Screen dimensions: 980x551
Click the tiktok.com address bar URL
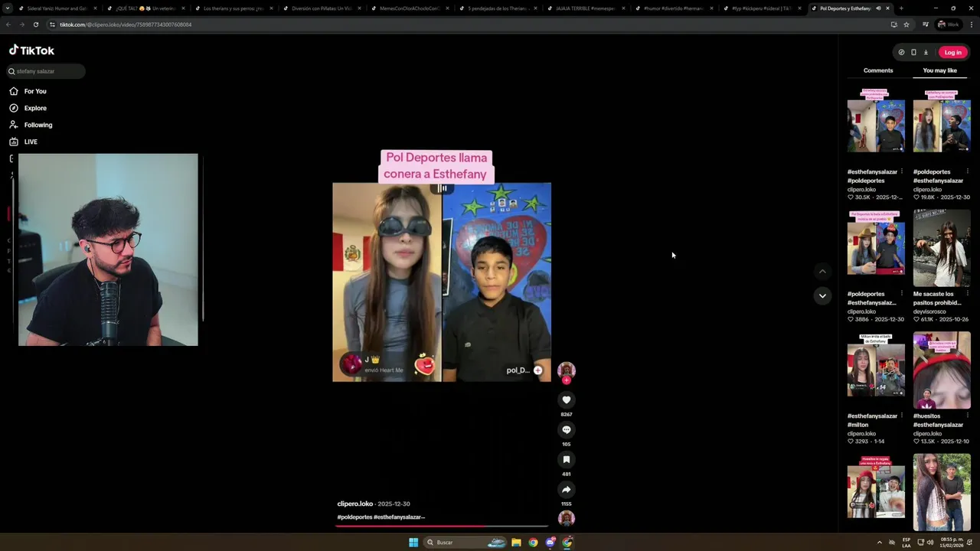126,24
